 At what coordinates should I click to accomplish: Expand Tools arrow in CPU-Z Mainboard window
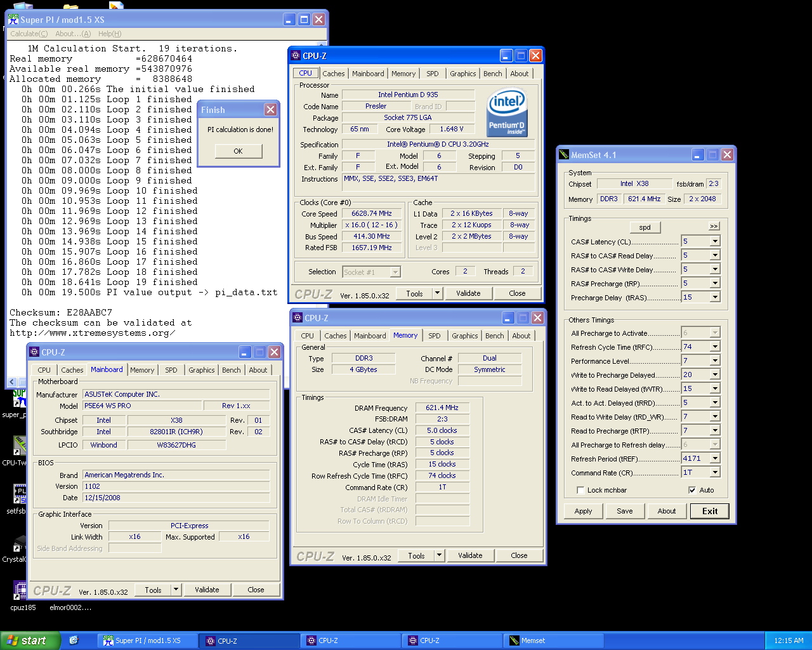pos(176,590)
